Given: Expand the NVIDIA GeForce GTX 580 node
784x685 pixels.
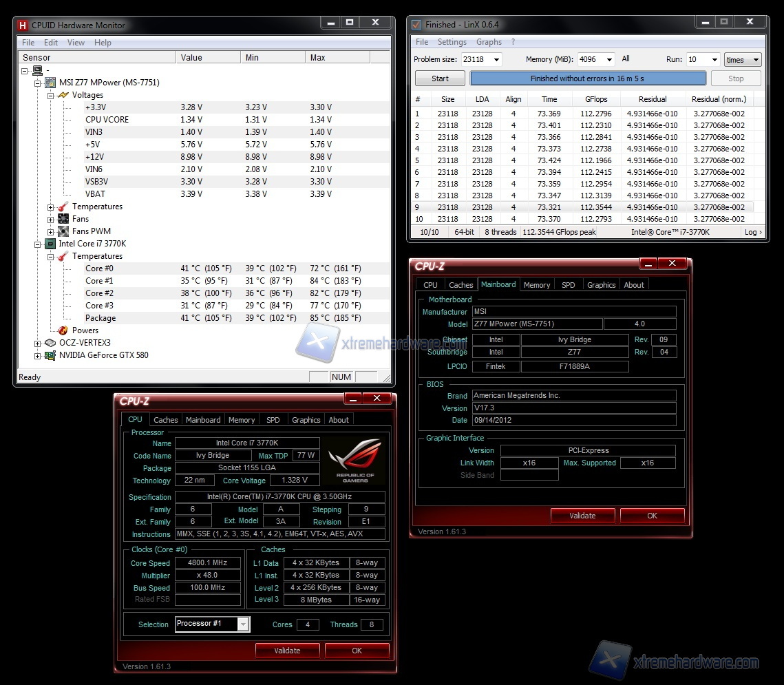Looking at the screenshot, I should (x=38, y=355).
